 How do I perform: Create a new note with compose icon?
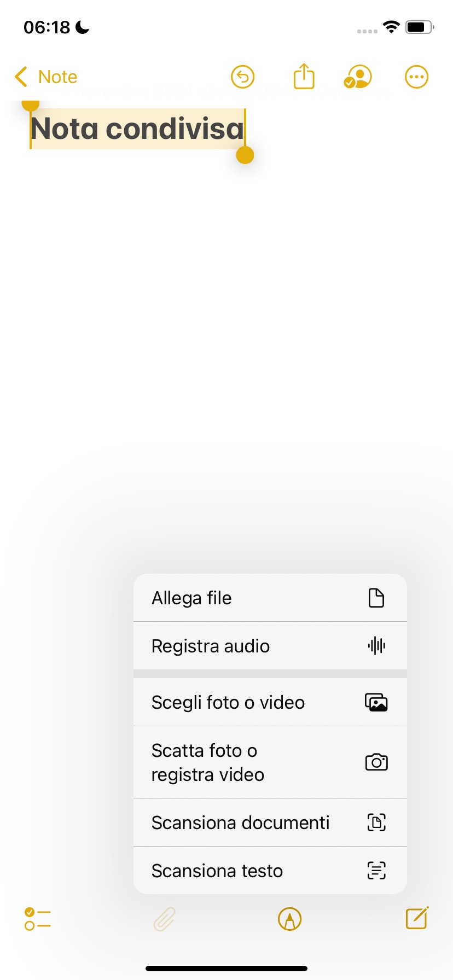pyautogui.click(x=417, y=918)
